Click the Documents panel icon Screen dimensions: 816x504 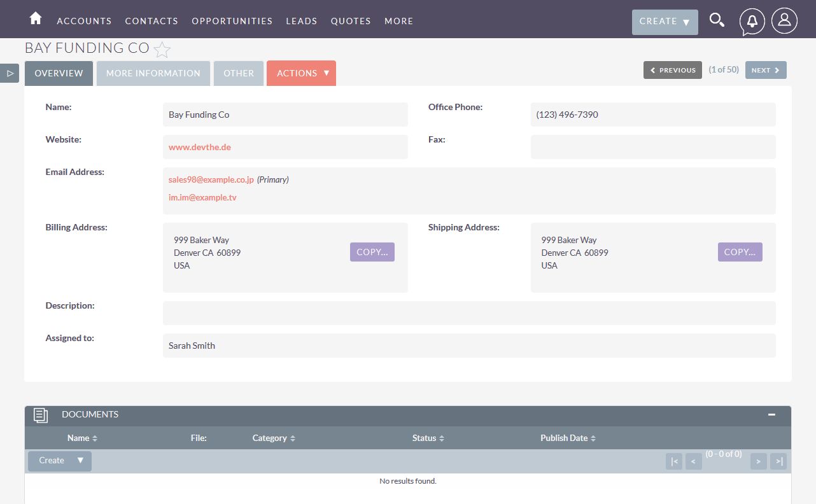[41, 415]
